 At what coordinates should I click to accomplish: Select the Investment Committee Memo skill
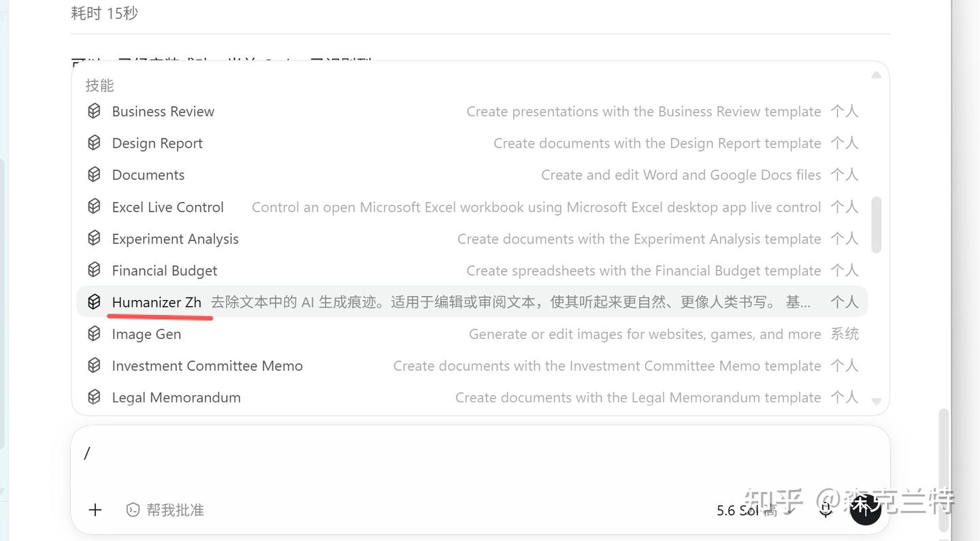coord(472,365)
